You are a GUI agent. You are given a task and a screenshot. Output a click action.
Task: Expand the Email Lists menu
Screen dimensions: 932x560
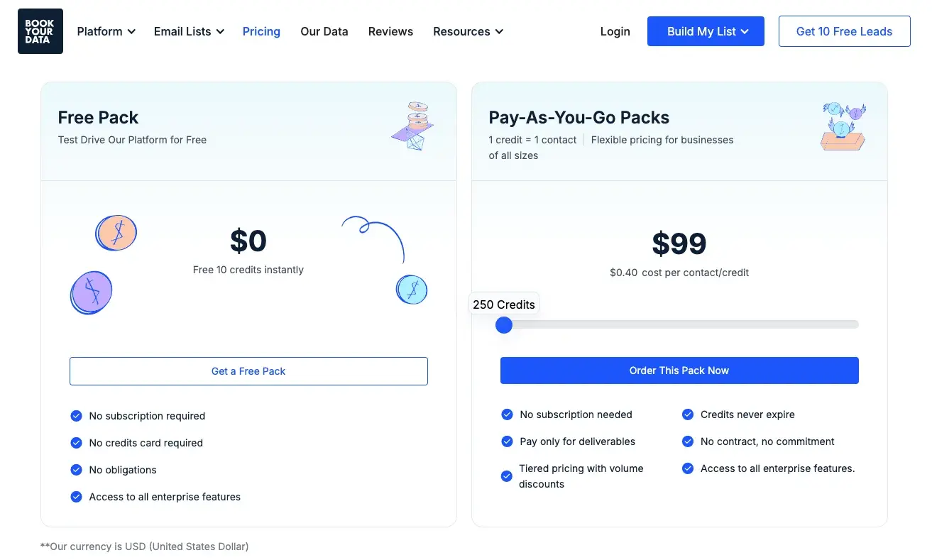189,31
